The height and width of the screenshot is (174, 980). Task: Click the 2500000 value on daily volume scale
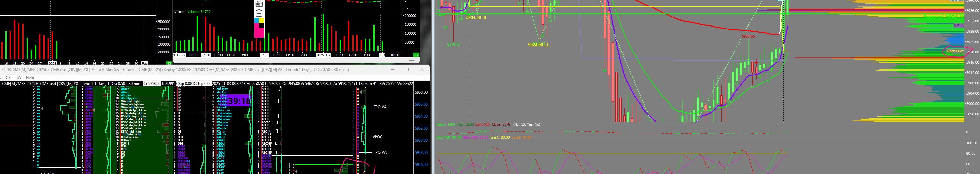[x=164, y=22]
